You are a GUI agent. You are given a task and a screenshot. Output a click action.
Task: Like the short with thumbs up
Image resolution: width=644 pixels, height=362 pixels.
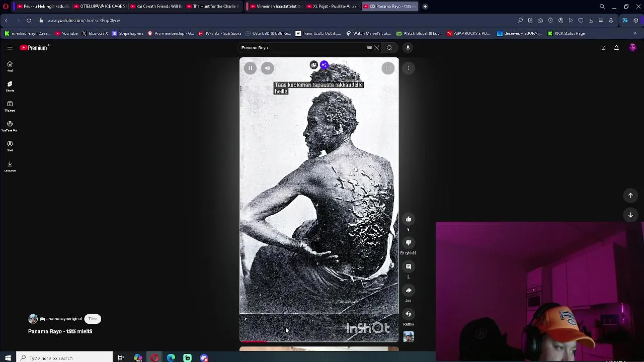tap(409, 219)
